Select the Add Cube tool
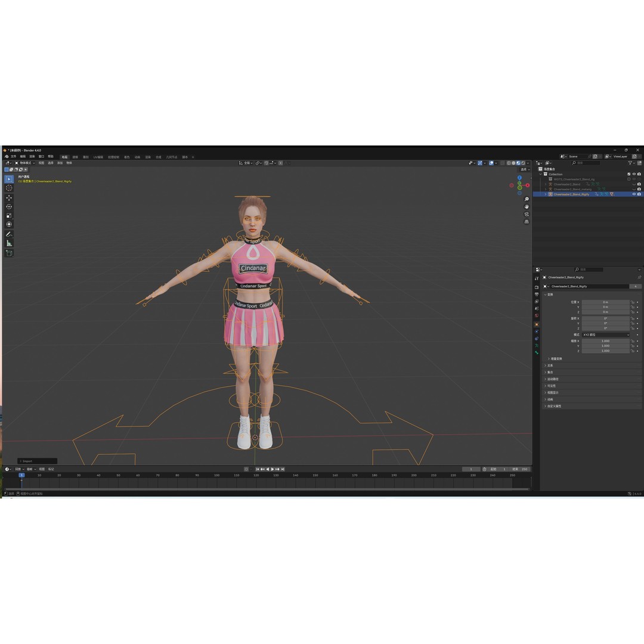This screenshot has width=644, height=644. point(9,253)
